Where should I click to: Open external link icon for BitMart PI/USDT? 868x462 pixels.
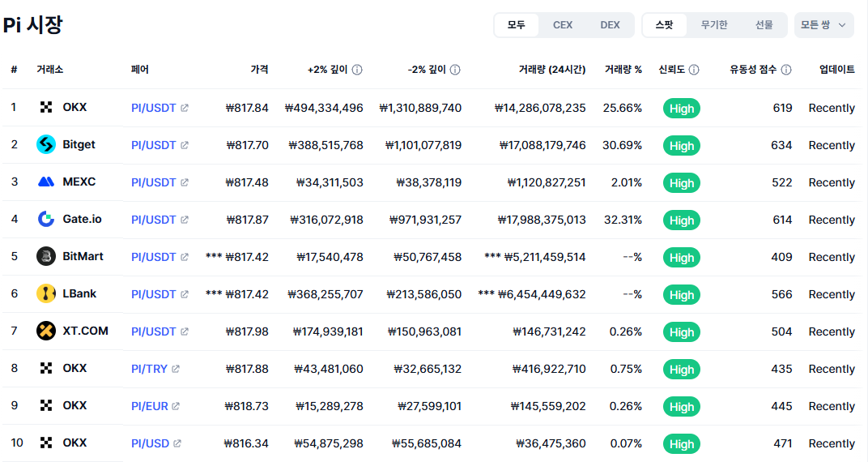[185, 257]
